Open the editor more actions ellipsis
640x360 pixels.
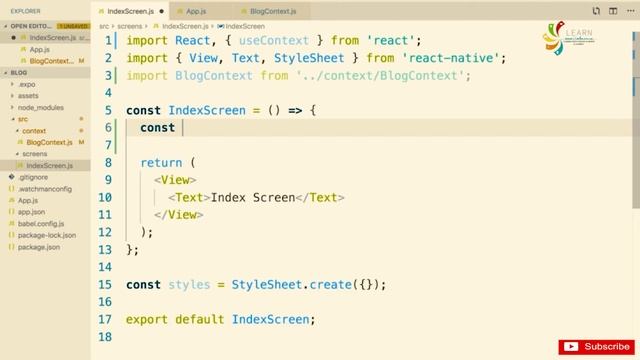click(x=630, y=11)
